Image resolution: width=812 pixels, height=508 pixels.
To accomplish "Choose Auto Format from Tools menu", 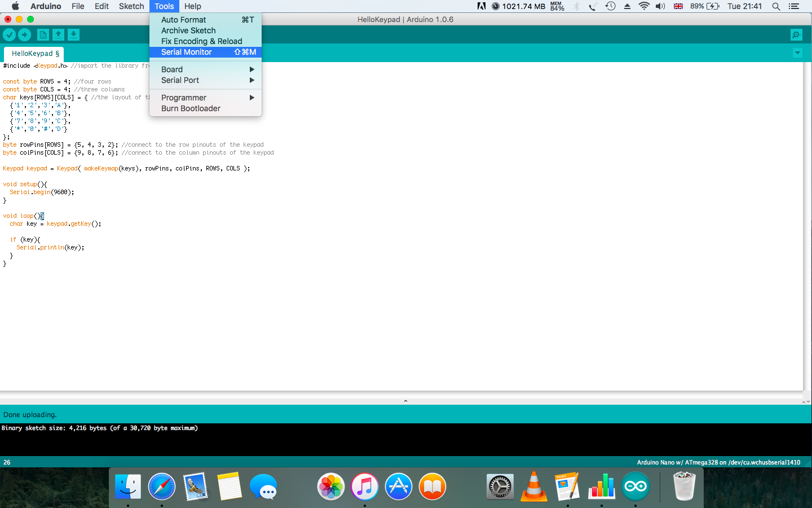I will coord(205,20).
